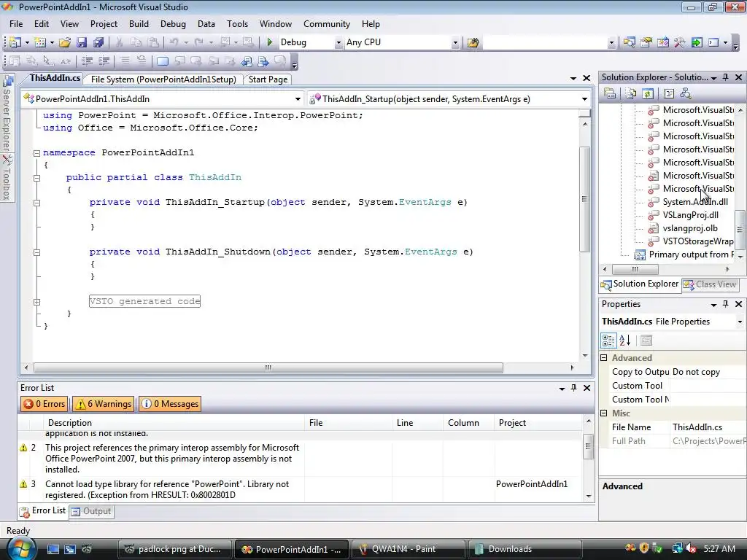Click the code editor horizontal scrollbar thumb
This screenshot has height=560, width=747.
268,367
